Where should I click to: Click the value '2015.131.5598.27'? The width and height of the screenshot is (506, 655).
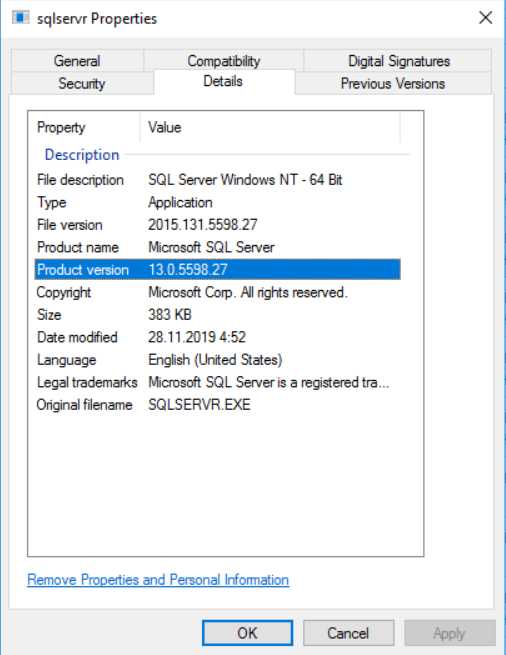click(x=203, y=225)
